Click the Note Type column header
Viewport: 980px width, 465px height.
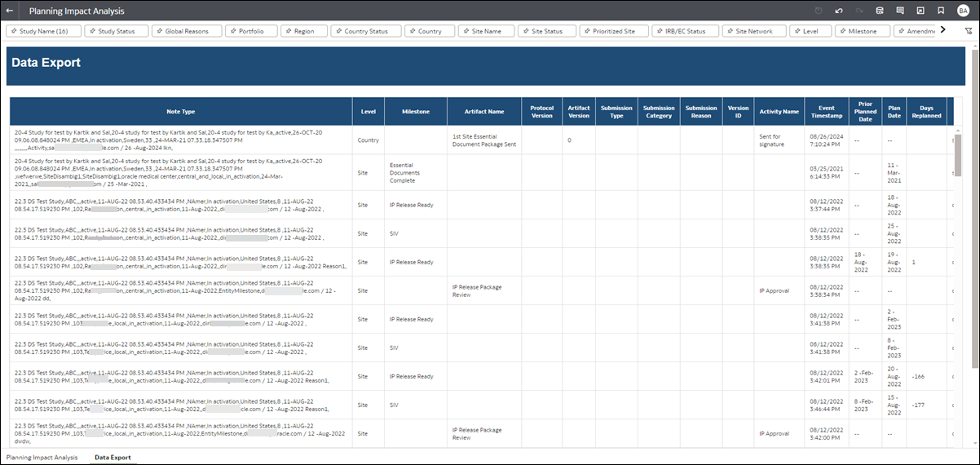181,112
